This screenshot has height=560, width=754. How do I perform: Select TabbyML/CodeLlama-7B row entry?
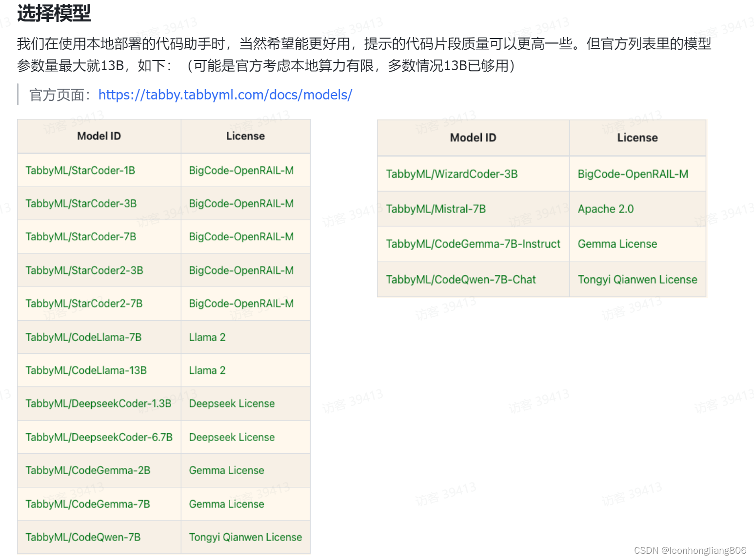tap(83, 337)
